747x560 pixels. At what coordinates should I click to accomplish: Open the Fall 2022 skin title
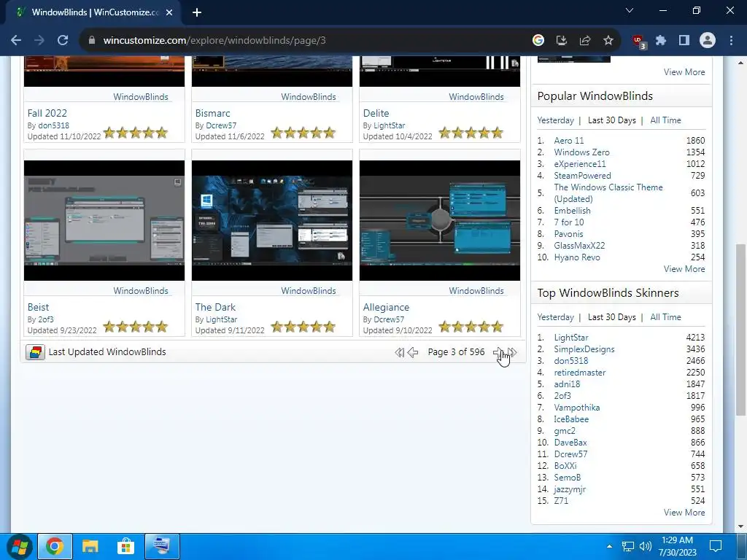[47, 113]
